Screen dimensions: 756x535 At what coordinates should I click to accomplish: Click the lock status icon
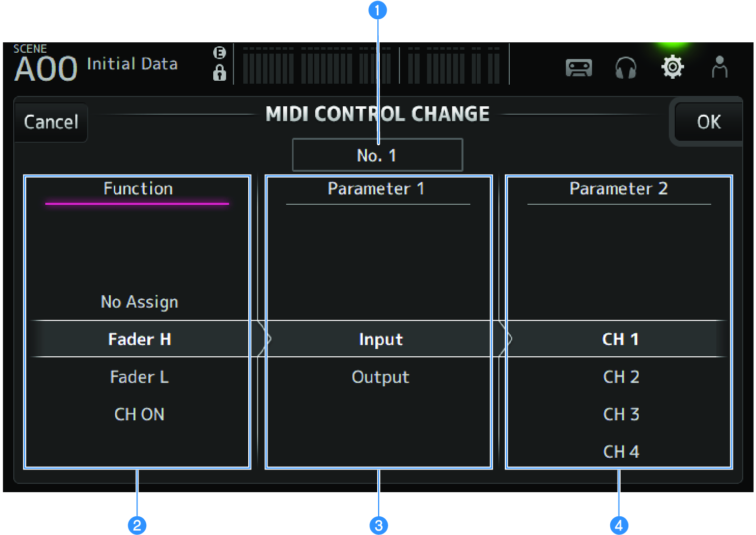click(x=220, y=73)
